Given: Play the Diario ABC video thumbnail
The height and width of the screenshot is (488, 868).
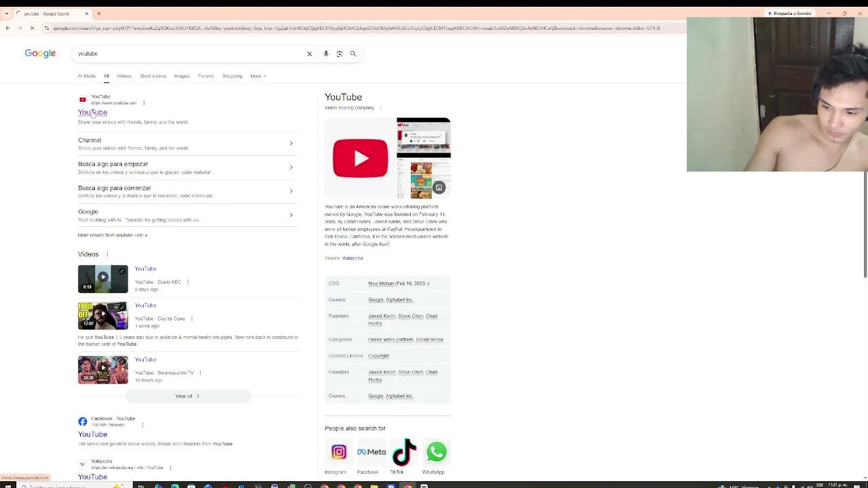Looking at the screenshot, I should point(103,279).
